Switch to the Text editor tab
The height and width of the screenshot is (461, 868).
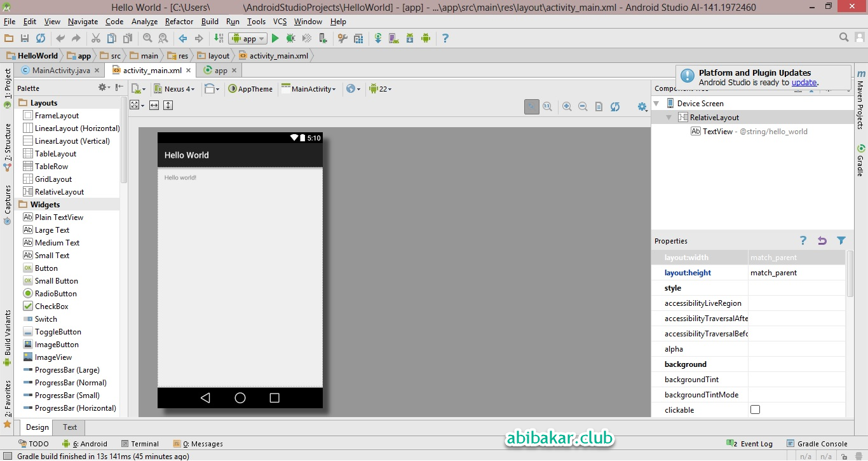(70, 427)
